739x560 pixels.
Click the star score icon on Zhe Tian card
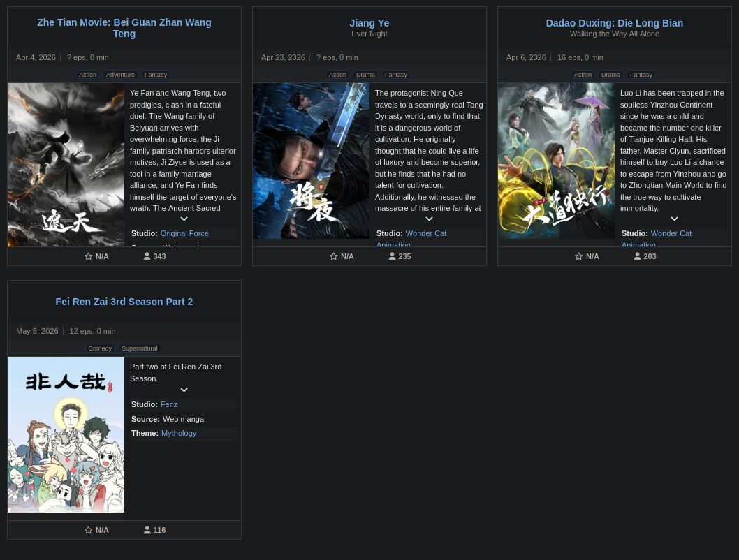click(89, 257)
